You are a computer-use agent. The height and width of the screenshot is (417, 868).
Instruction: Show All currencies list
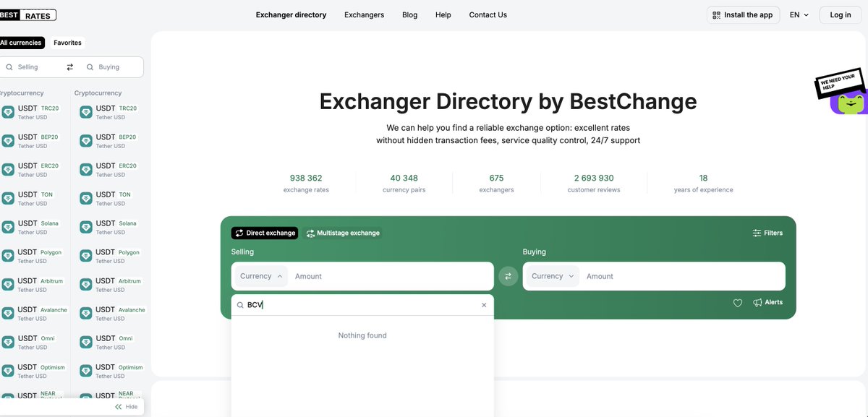[22, 43]
